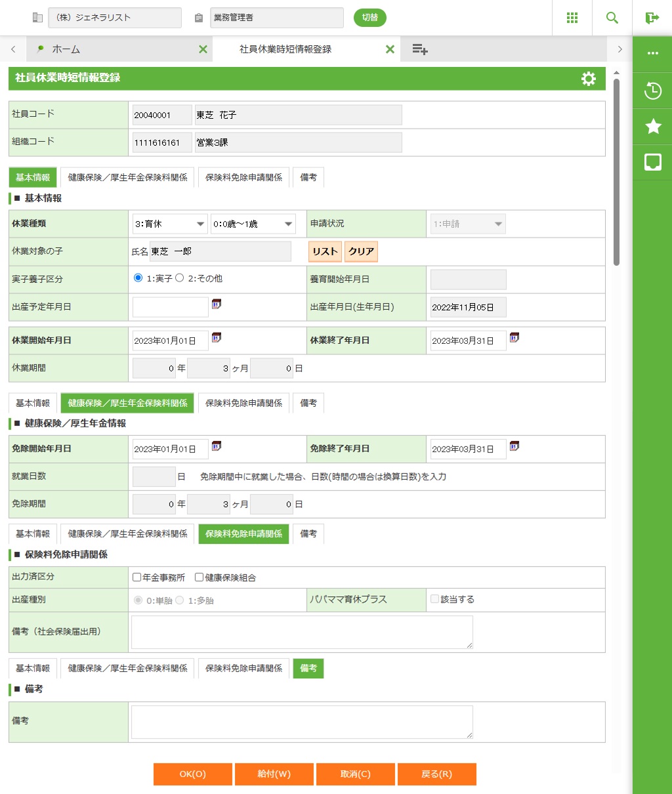Open calendar for 休業終了年月日
This screenshot has height=794, width=672.
514,337
